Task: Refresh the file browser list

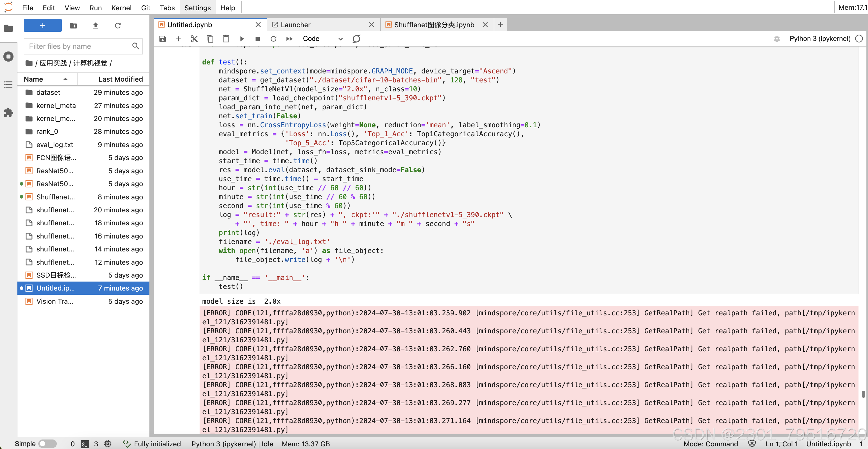Action: click(117, 26)
